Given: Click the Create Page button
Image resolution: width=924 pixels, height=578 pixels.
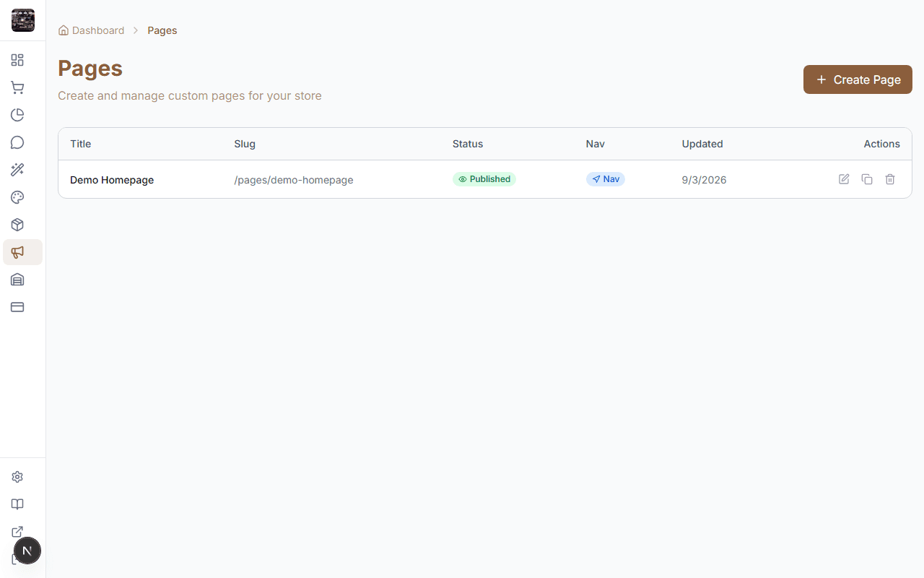Looking at the screenshot, I should [858, 79].
